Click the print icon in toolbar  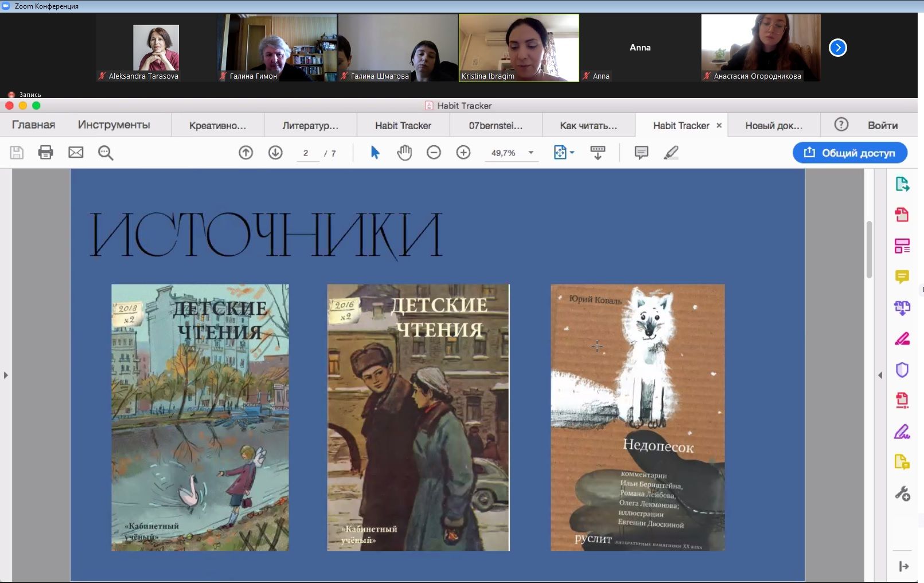pos(45,153)
